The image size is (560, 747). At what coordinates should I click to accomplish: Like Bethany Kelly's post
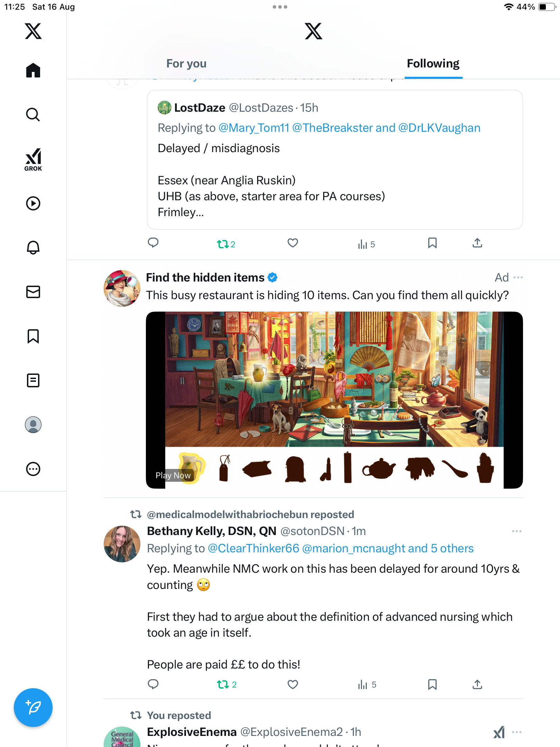point(292,684)
